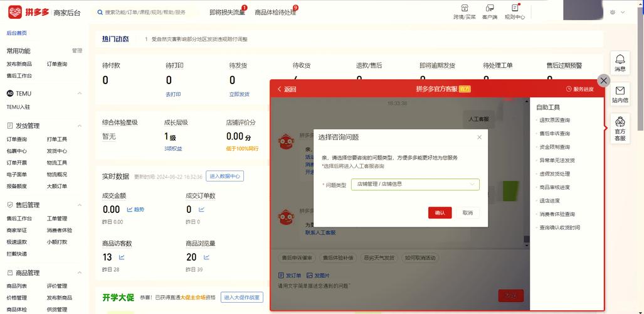Open the 消息 bell notifications
This screenshot has height=314, width=644.
click(x=620, y=59)
